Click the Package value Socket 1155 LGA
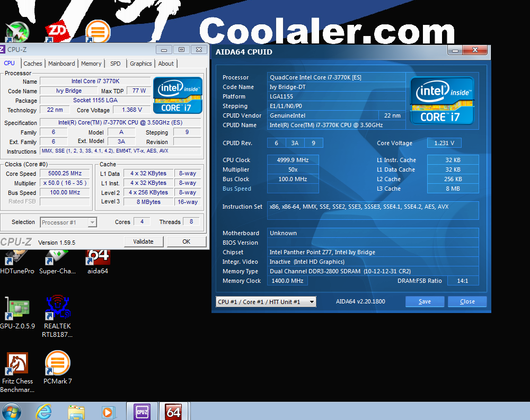Screen dimensions: 530x420 pyautogui.click(x=95, y=100)
